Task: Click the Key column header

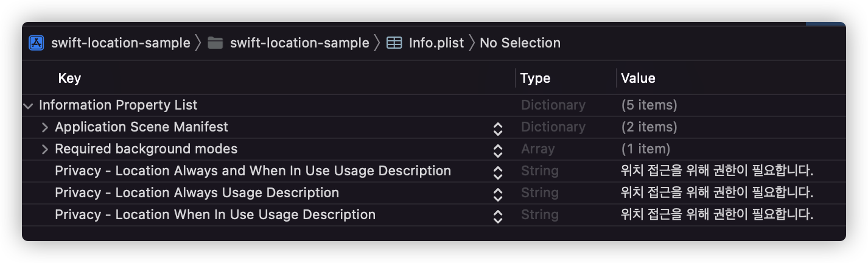Action: pos(69,79)
